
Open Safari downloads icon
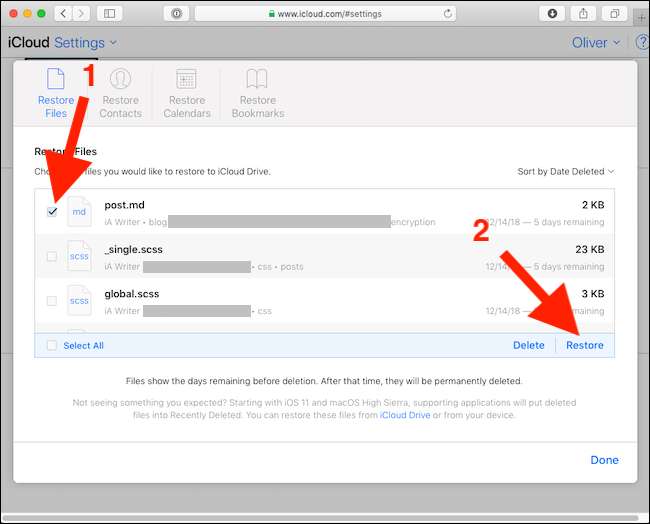coord(552,14)
